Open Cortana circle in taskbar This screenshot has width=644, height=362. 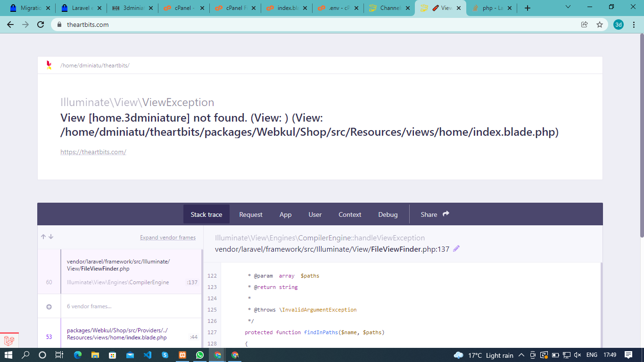(42, 355)
